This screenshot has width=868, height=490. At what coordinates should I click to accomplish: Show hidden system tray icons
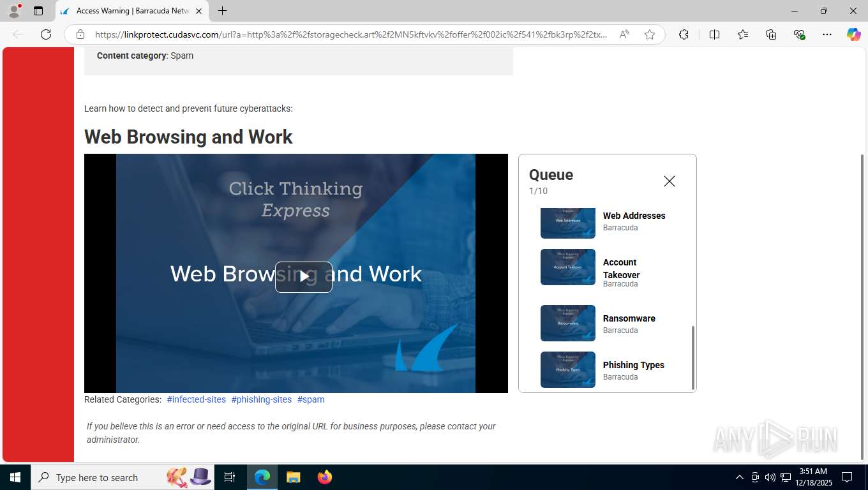coord(740,477)
